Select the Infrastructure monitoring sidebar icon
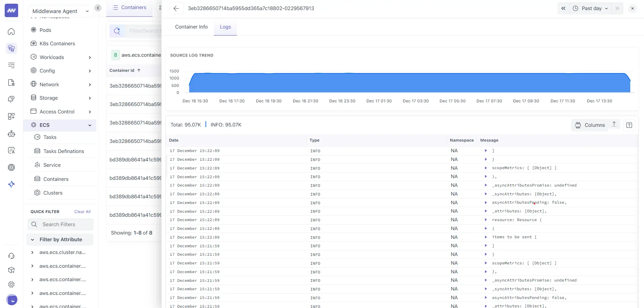 point(11,48)
